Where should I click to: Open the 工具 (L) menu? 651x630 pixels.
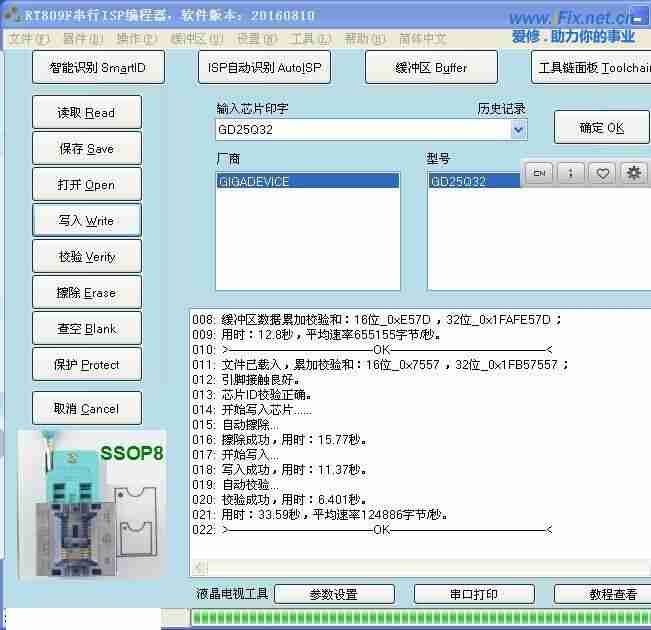point(310,39)
